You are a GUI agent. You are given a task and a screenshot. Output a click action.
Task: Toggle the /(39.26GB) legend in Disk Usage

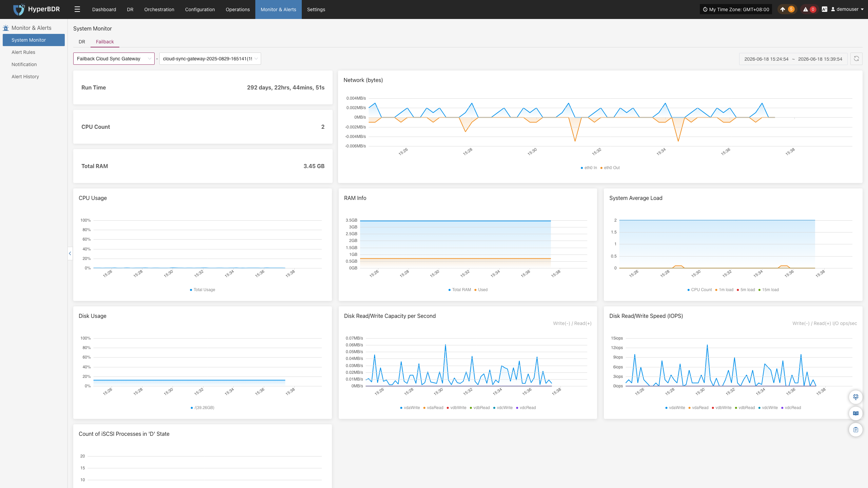(202, 408)
